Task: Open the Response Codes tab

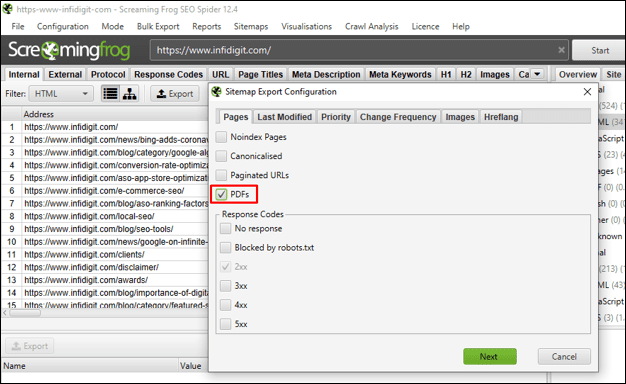Action: point(168,75)
